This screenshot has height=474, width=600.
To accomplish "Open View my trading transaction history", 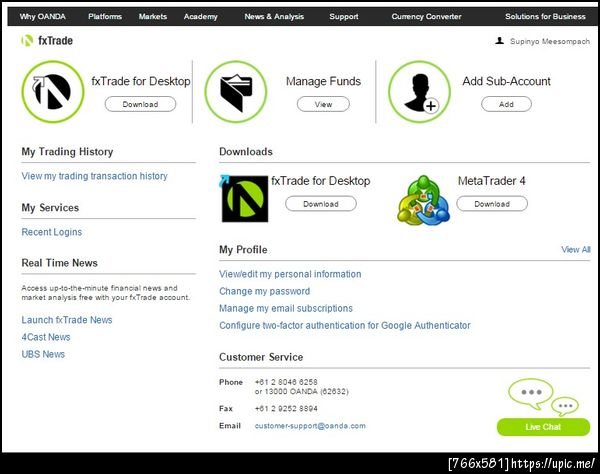I will coord(95,176).
